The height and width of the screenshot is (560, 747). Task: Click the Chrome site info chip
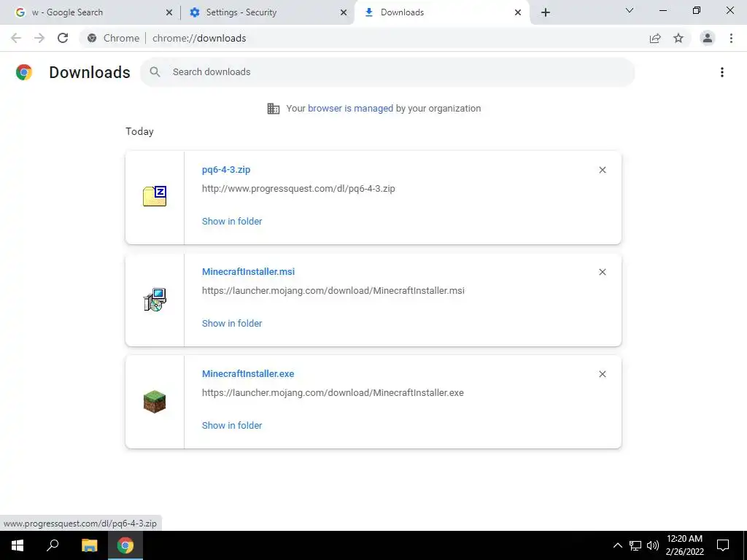pos(114,38)
